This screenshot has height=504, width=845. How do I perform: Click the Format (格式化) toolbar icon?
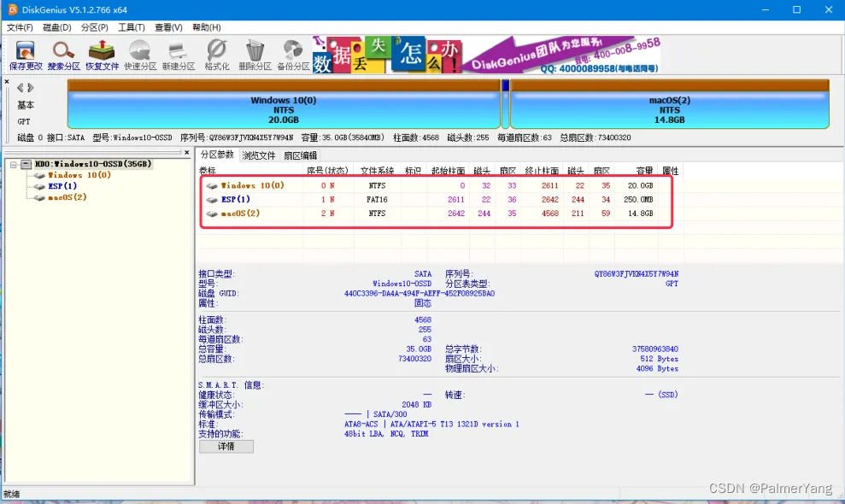[216, 53]
